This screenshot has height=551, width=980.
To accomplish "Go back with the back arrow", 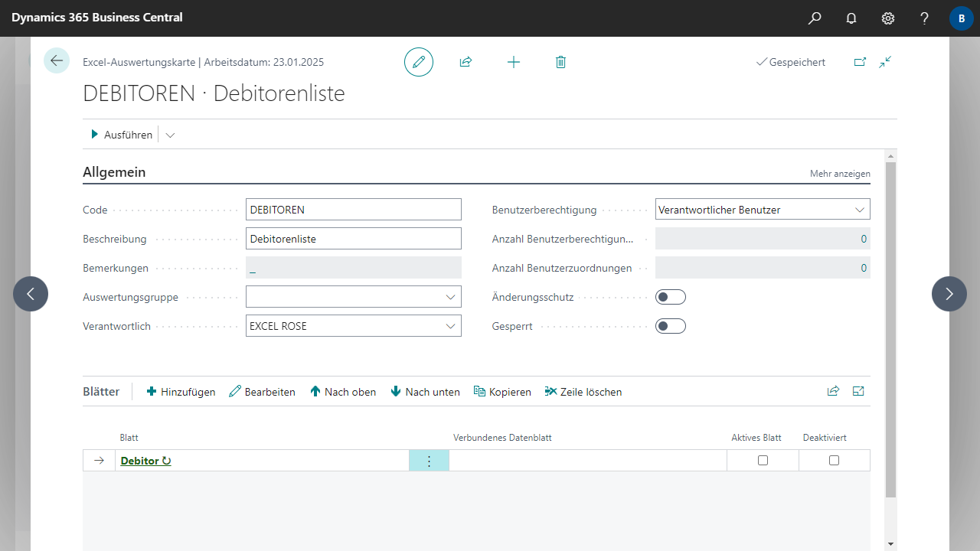I will pos(57,60).
